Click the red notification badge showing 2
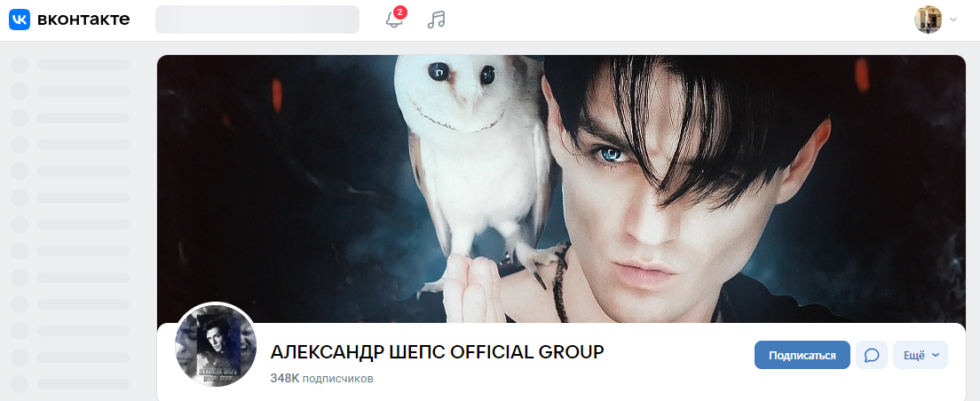Screen dimensions: 980x401 click(x=400, y=12)
